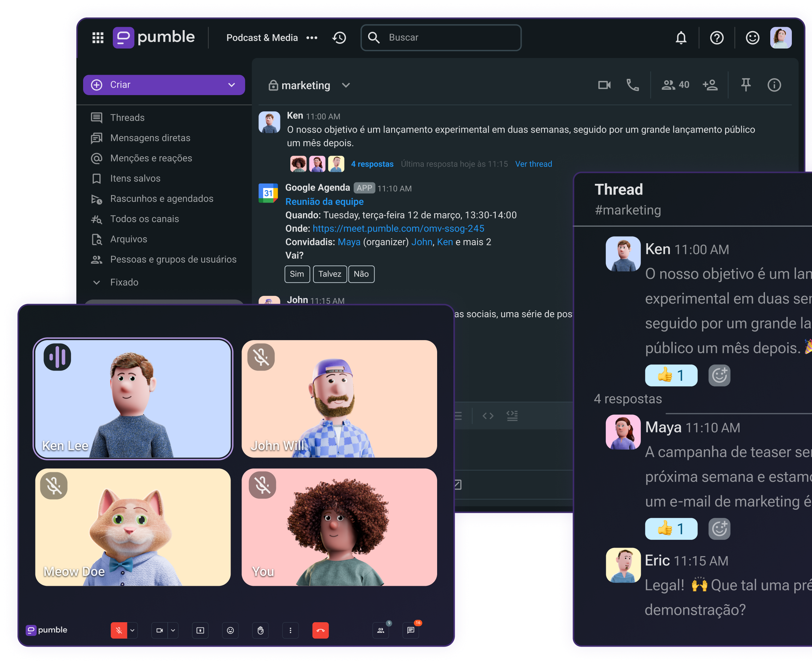Screen dimensions: 812x671
Task: Toggle camera in meeting toolbar
Action: tap(159, 630)
